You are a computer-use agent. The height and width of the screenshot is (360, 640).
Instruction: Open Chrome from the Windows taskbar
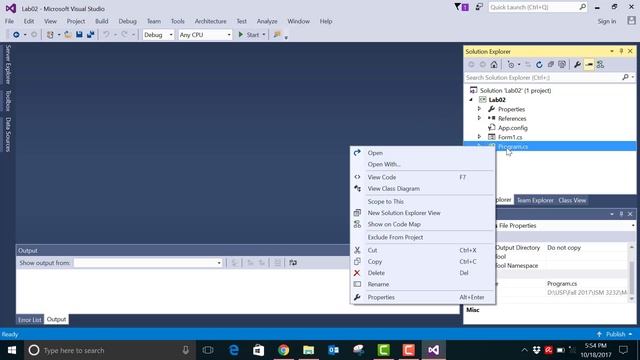284,350
